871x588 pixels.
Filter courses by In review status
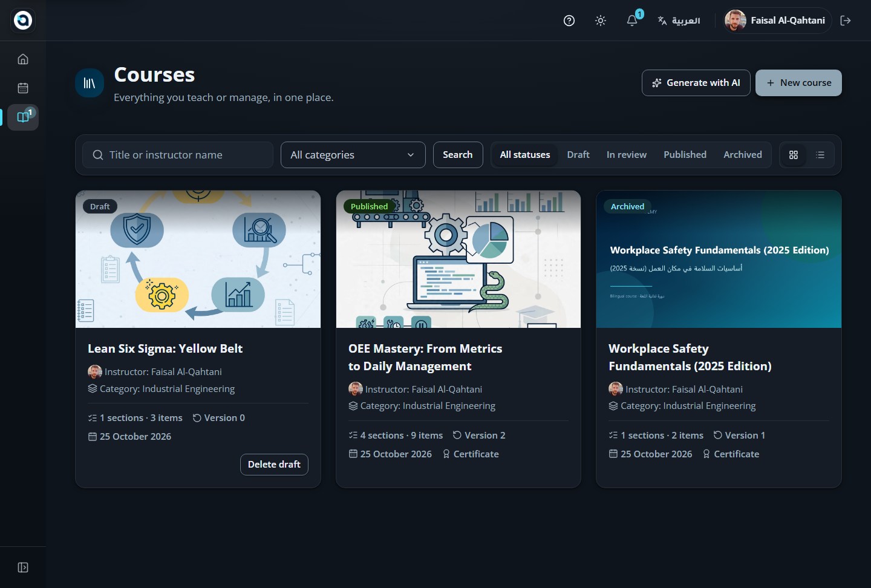pos(627,155)
